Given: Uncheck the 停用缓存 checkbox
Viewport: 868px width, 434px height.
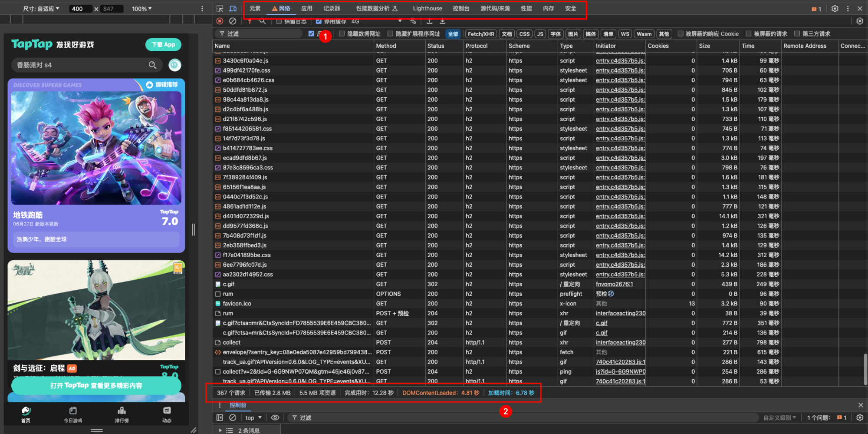Looking at the screenshot, I should point(319,21).
